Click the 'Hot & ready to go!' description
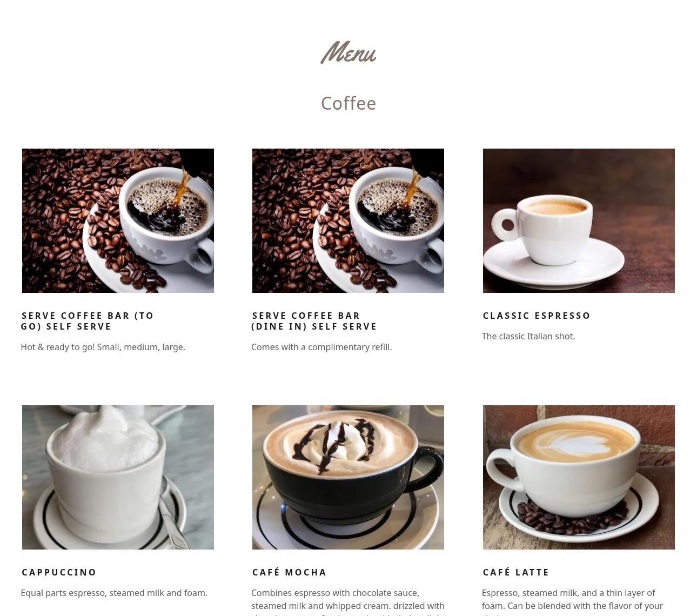The image size is (697, 616). coord(103,347)
